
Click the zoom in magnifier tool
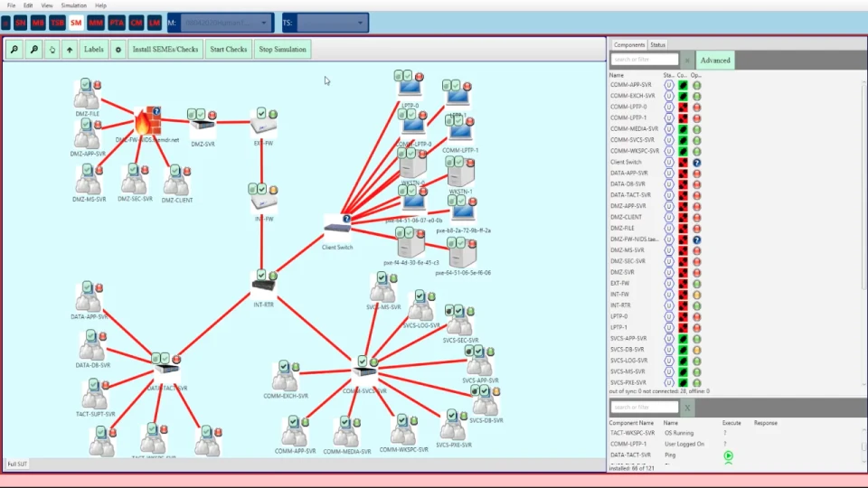coord(14,49)
